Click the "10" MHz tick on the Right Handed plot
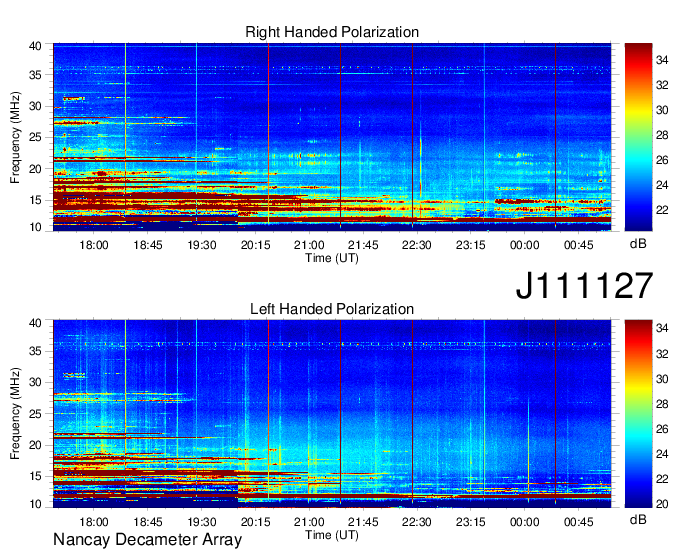Image resolution: width=680 pixels, height=552 pixels. 35,227
